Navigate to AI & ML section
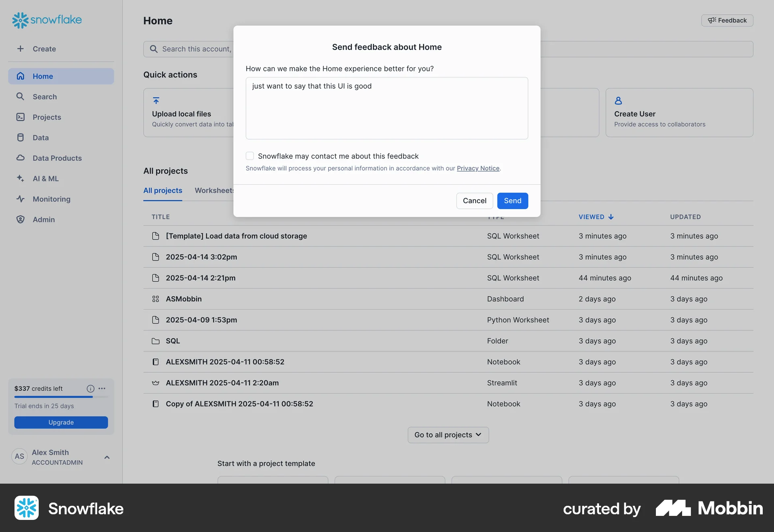Image resolution: width=774 pixels, height=532 pixels. click(x=46, y=179)
